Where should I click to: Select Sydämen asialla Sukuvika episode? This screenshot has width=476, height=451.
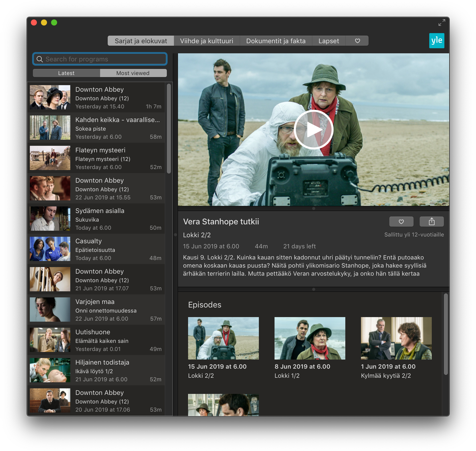96,219
